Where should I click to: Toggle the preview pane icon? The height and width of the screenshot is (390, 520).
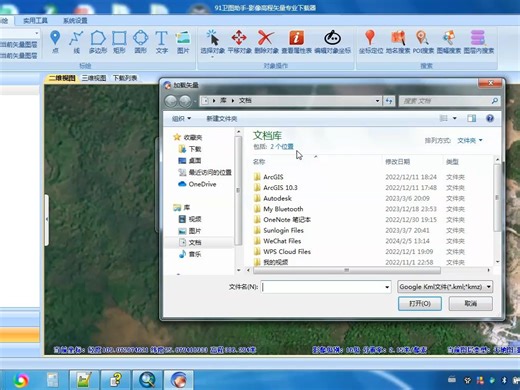click(471, 118)
